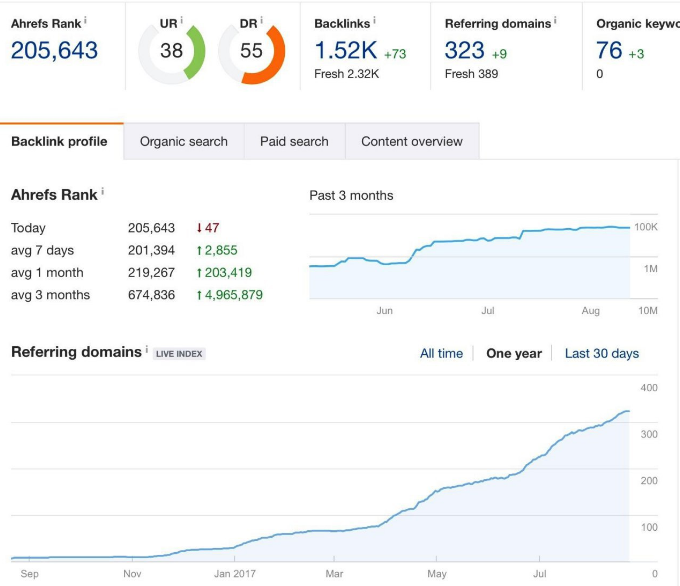Click the LIVE INDEX badge

[x=179, y=354]
